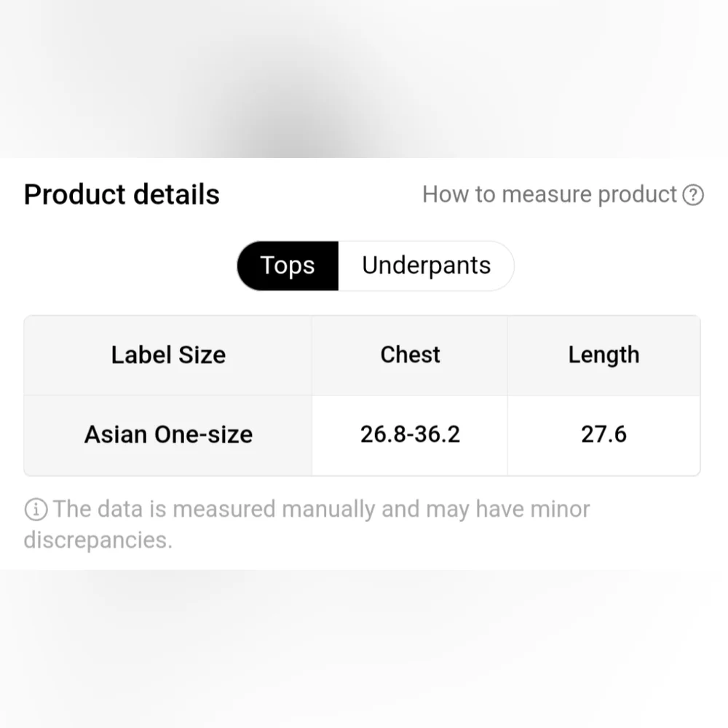Click the chest value 26.8-36.2 cell
The height and width of the screenshot is (728, 728).
click(410, 435)
